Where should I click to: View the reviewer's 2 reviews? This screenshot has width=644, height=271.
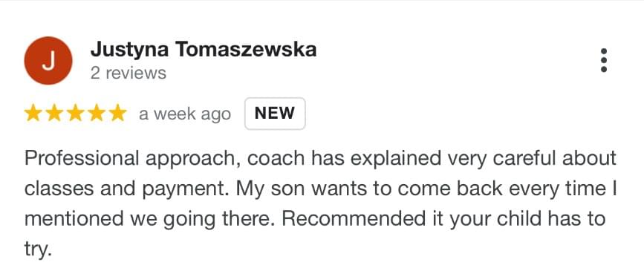click(x=129, y=73)
